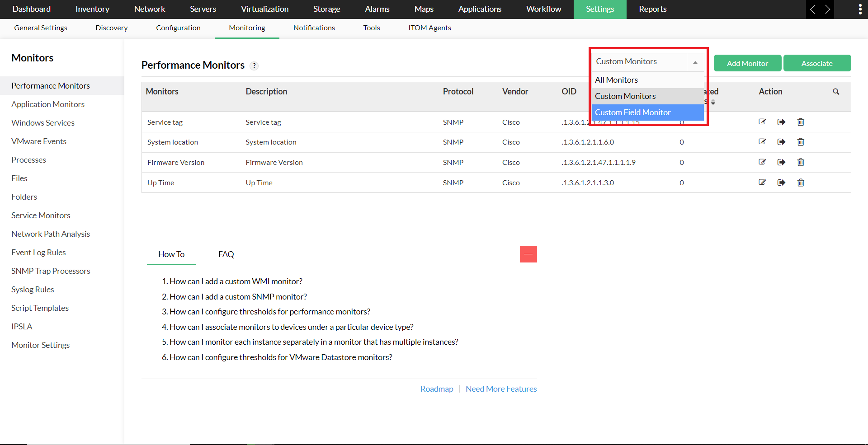The height and width of the screenshot is (445, 868).
Task: Open the Notifications tab
Action: click(314, 28)
